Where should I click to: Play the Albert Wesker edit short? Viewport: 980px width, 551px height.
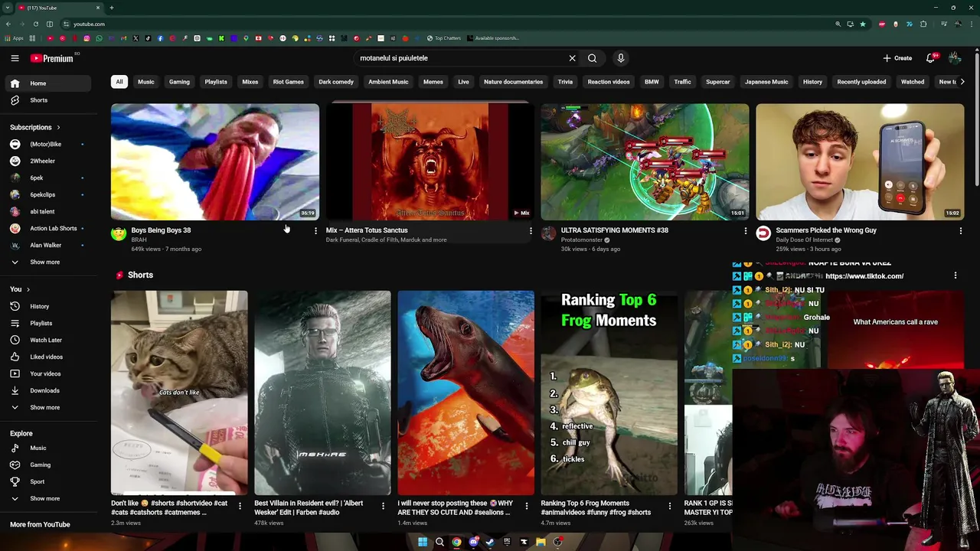[322, 393]
